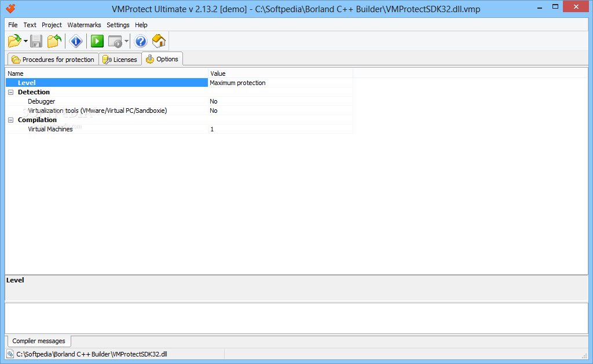The width and height of the screenshot is (593, 364).
Task: Switch to Procedures for protection tab
Action: pos(53,60)
